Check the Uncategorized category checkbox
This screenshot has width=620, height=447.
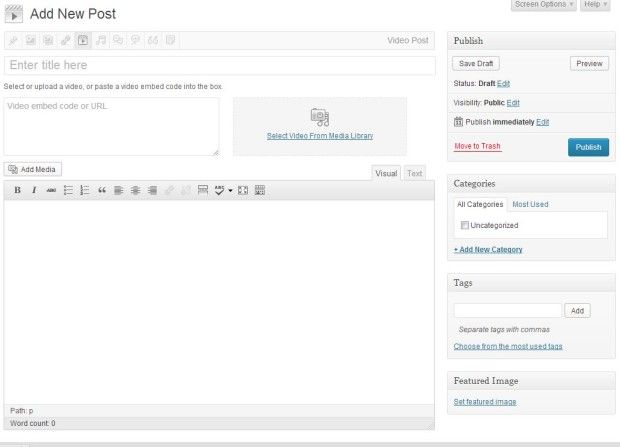[465, 225]
